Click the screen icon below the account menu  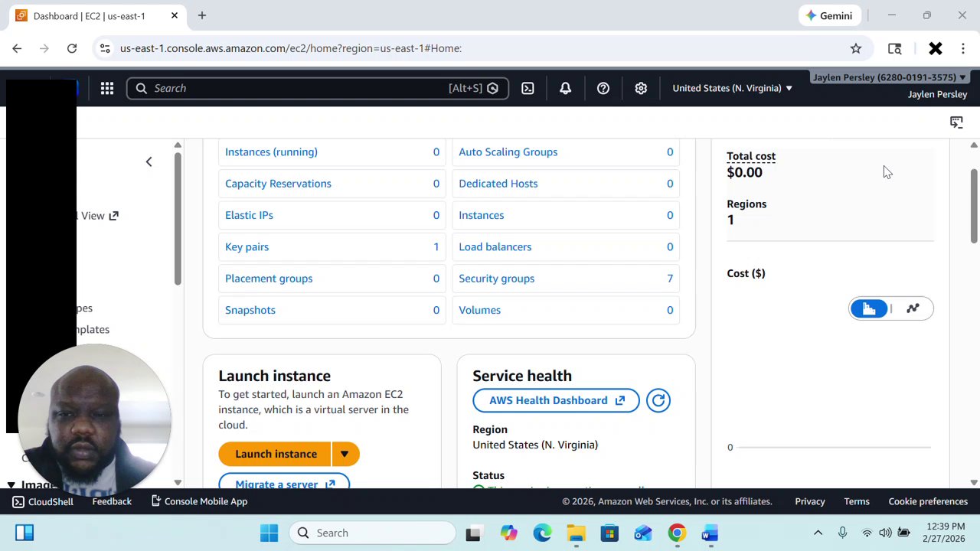point(956,122)
